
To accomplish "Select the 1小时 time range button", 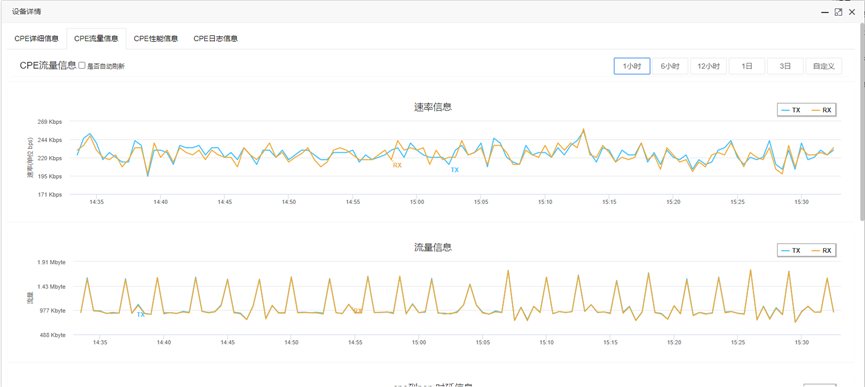I will pos(632,66).
